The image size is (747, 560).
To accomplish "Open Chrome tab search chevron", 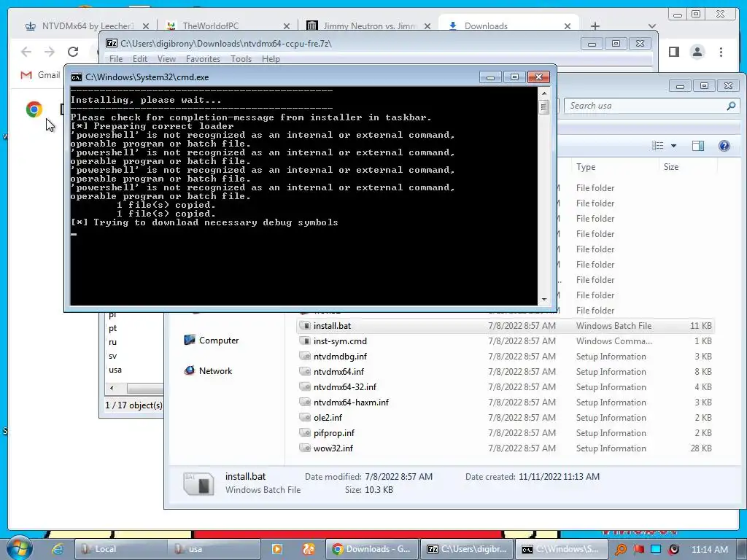I will [652, 26].
